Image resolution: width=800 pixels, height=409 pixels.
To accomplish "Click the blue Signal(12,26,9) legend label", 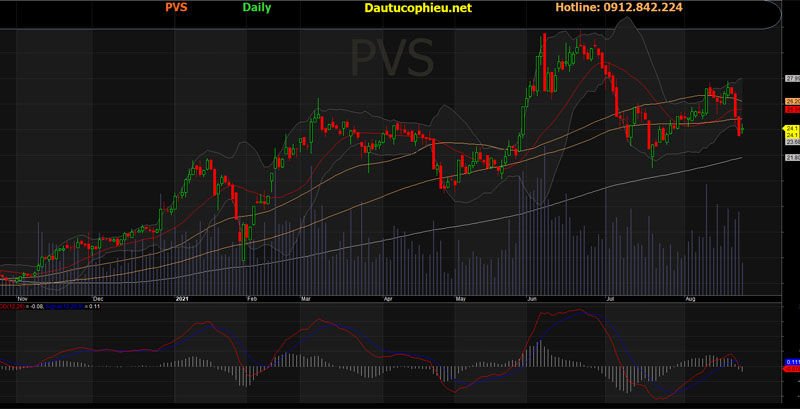I will [64, 306].
